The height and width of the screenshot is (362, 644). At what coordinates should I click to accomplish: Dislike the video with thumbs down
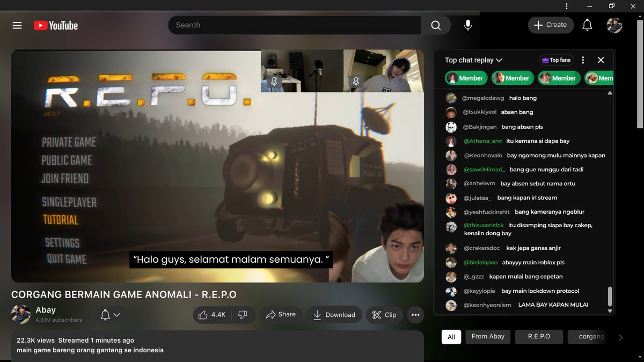[x=243, y=315]
